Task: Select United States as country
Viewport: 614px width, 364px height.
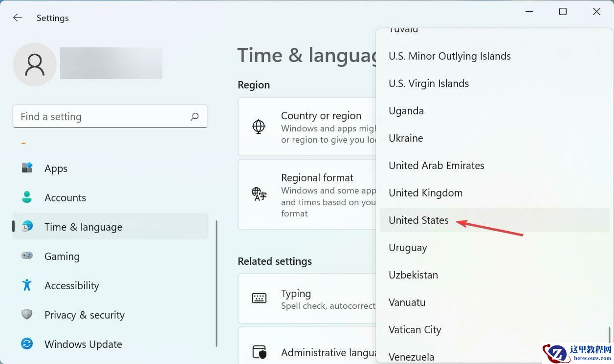Action: (x=494, y=220)
